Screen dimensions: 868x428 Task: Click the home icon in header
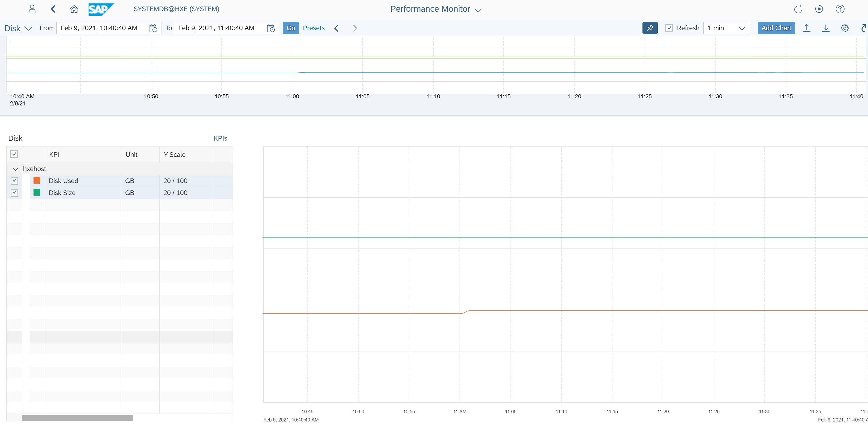(74, 9)
